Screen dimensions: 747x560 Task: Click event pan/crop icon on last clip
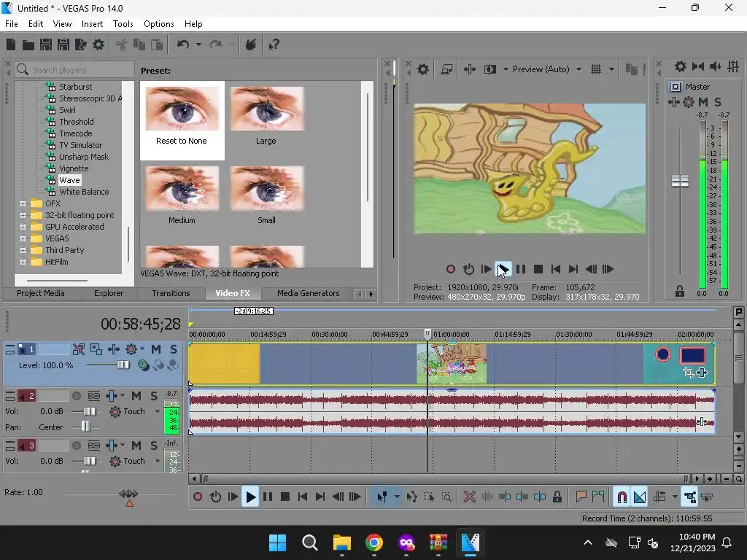pyautogui.click(x=688, y=373)
